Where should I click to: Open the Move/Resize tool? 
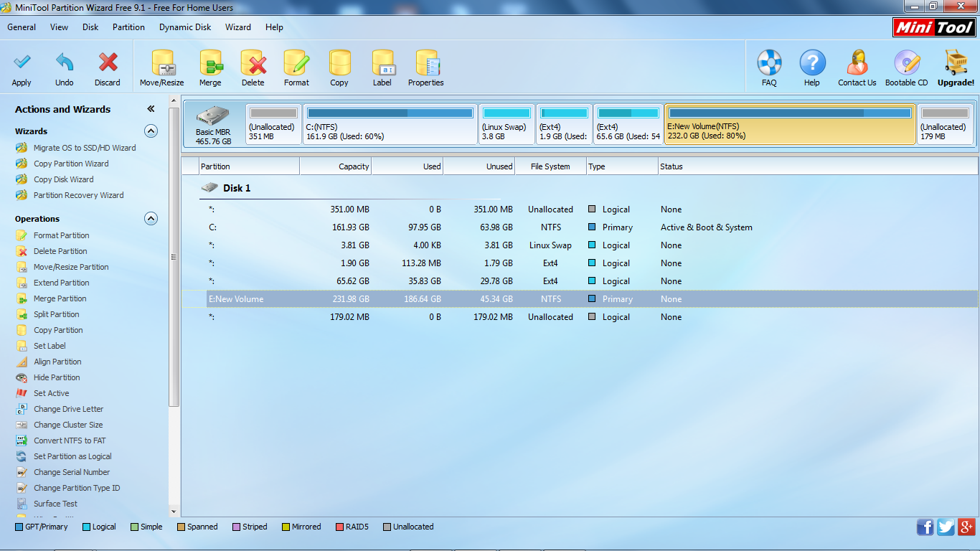[161, 67]
